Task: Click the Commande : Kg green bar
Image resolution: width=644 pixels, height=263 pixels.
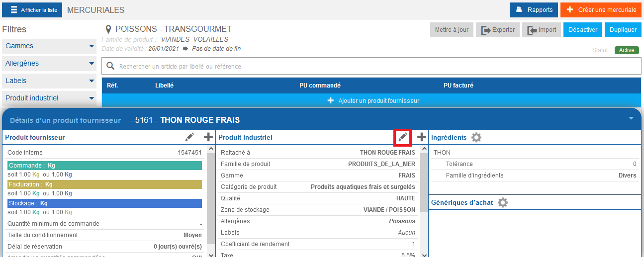Action: click(104, 166)
